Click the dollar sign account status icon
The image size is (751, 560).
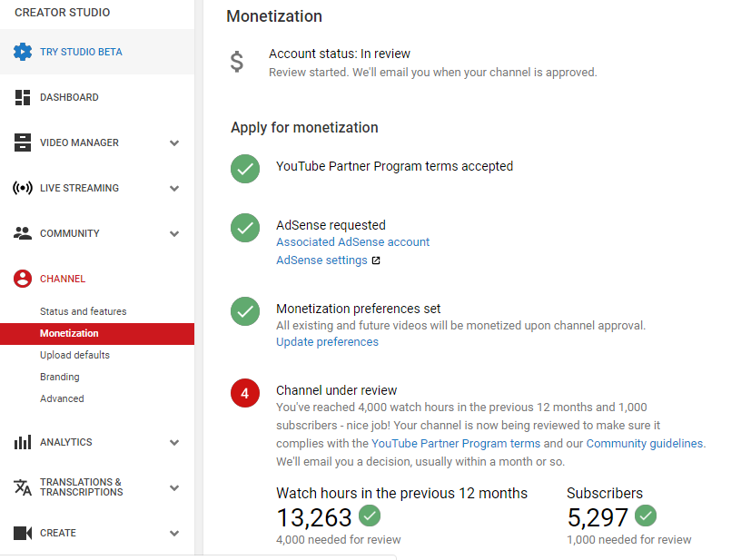237,63
